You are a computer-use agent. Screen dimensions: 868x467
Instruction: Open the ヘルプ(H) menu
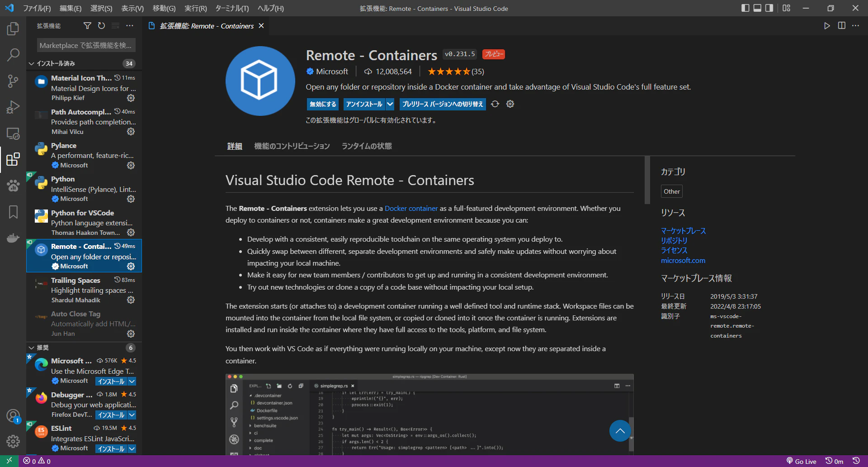[x=270, y=8]
